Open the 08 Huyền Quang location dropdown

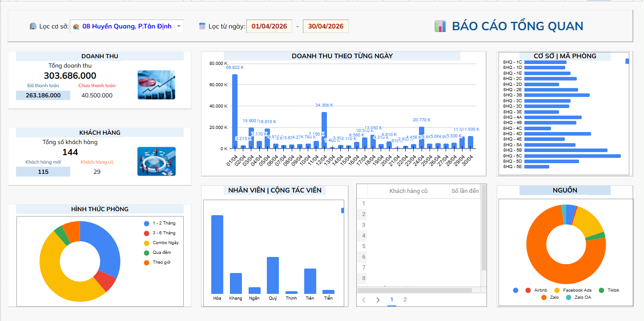(x=126, y=27)
